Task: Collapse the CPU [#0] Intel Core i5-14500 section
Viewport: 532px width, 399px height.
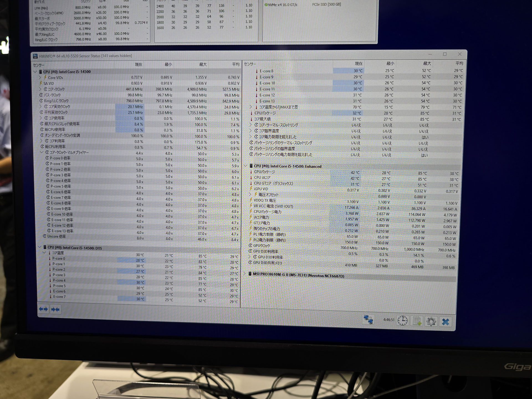Action: click(35, 72)
